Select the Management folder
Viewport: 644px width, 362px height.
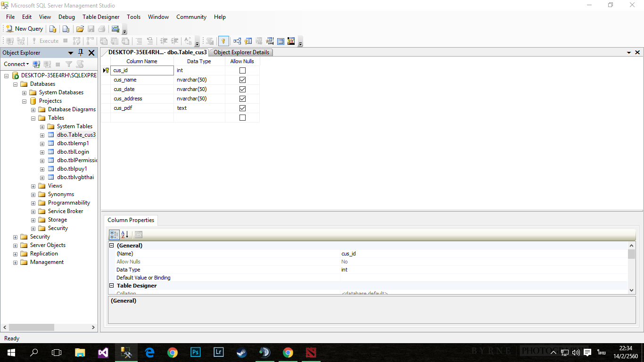pyautogui.click(x=47, y=262)
